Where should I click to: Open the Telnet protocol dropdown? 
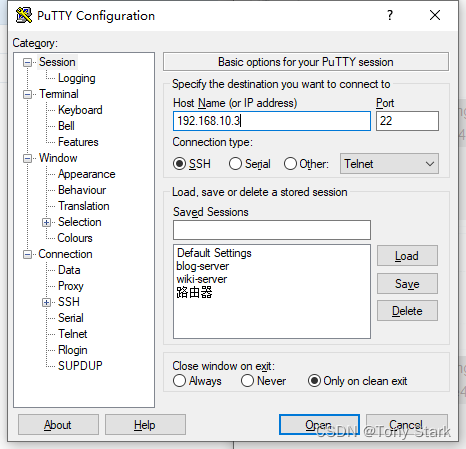(x=389, y=164)
